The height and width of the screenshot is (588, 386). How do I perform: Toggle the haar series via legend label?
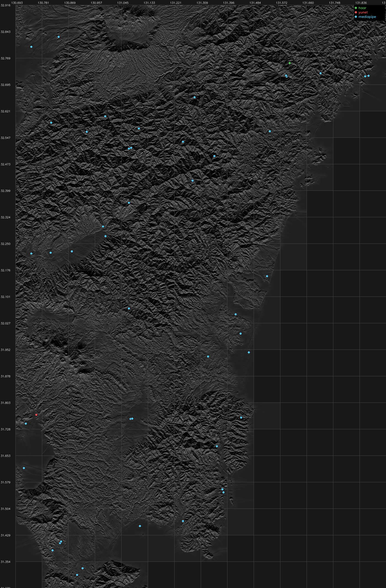coord(362,8)
